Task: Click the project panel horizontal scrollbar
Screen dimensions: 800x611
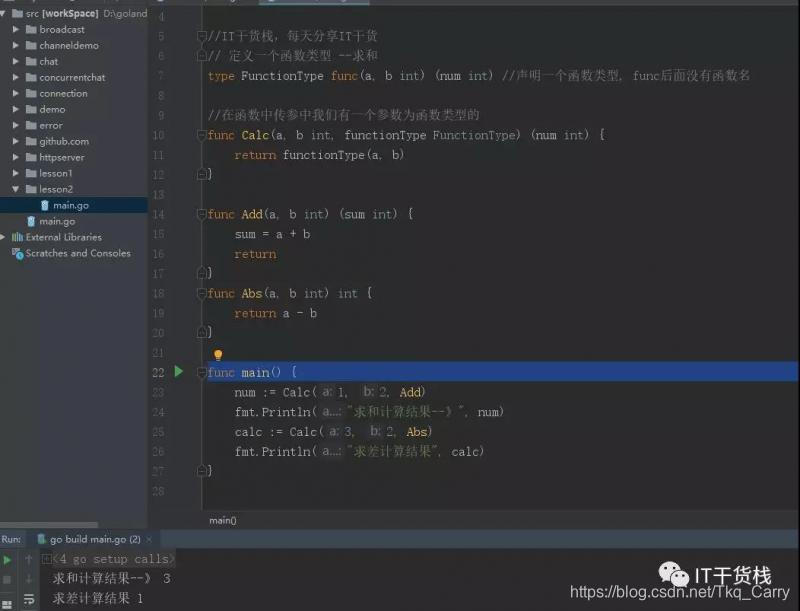Action: 49,524
